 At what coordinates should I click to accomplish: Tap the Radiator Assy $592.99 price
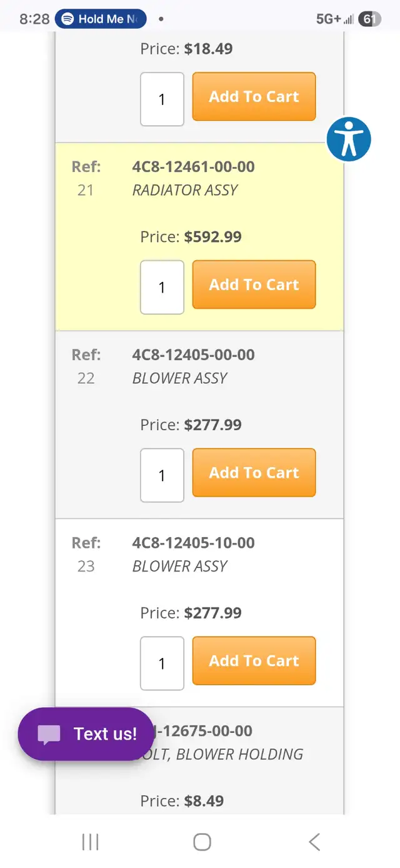point(212,237)
